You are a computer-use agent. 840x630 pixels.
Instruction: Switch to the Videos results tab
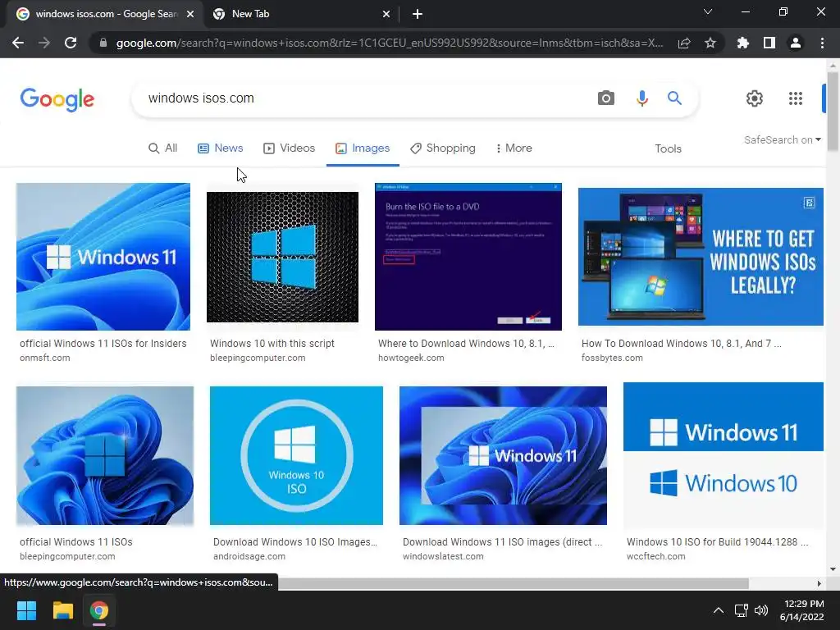[290, 148]
